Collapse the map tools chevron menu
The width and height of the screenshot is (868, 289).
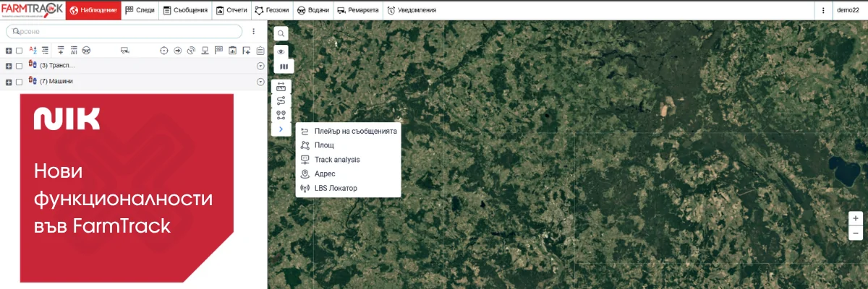pos(281,129)
